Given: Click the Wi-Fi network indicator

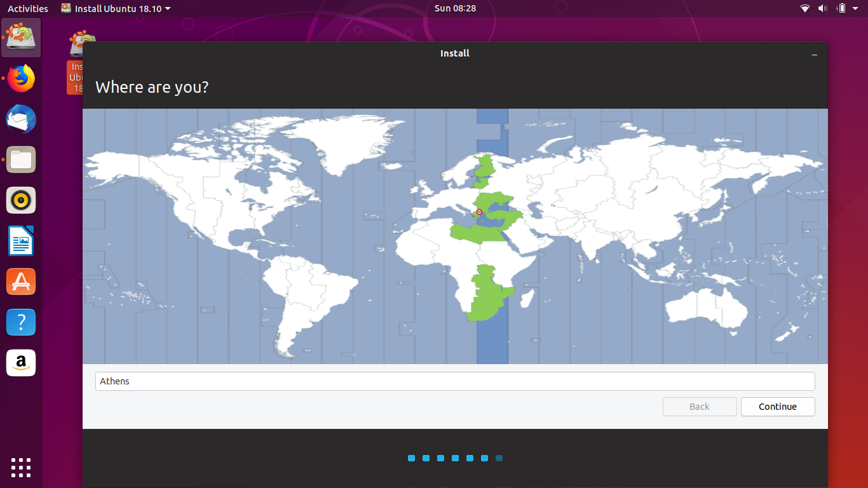Looking at the screenshot, I should 804,8.
